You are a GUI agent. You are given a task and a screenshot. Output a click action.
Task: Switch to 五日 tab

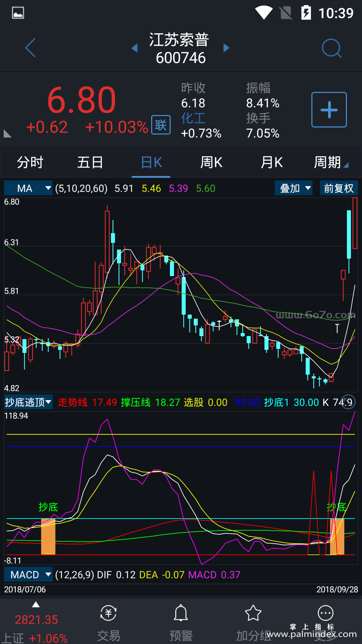[x=90, y=162]
